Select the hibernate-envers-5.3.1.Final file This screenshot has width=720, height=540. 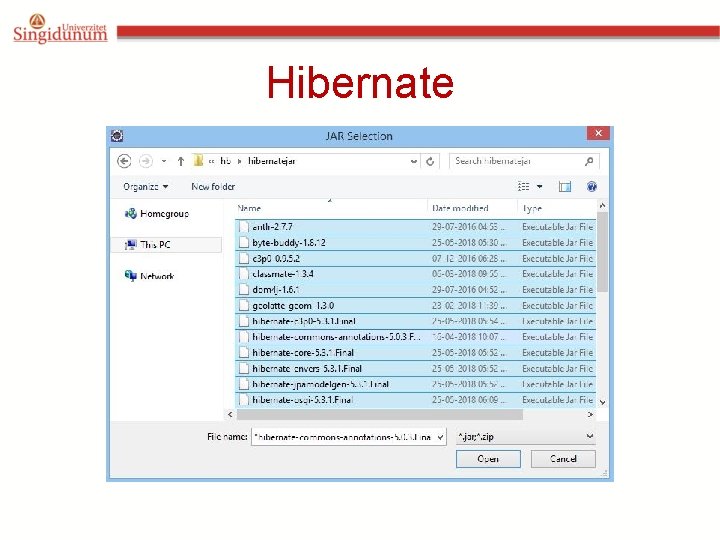coord(416,369)
